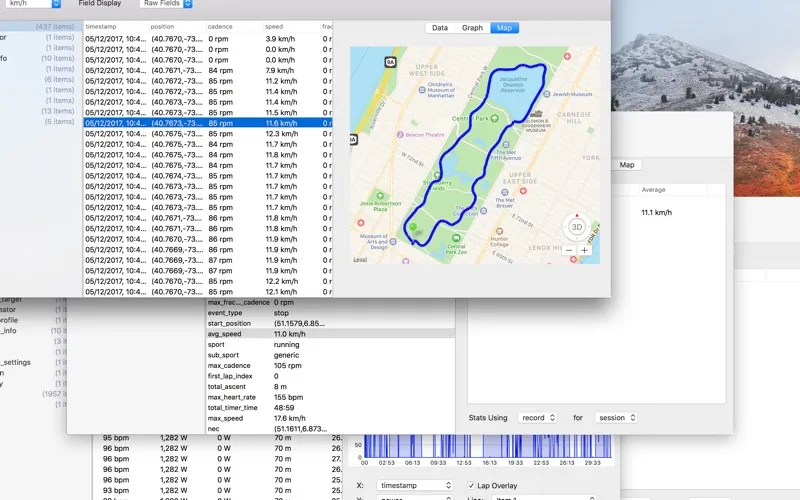Viewport: 800px width, 500px height.
Task: Select the row with speed 11.2 km/h
Action: pyautogui.click(x=208, y=81)
